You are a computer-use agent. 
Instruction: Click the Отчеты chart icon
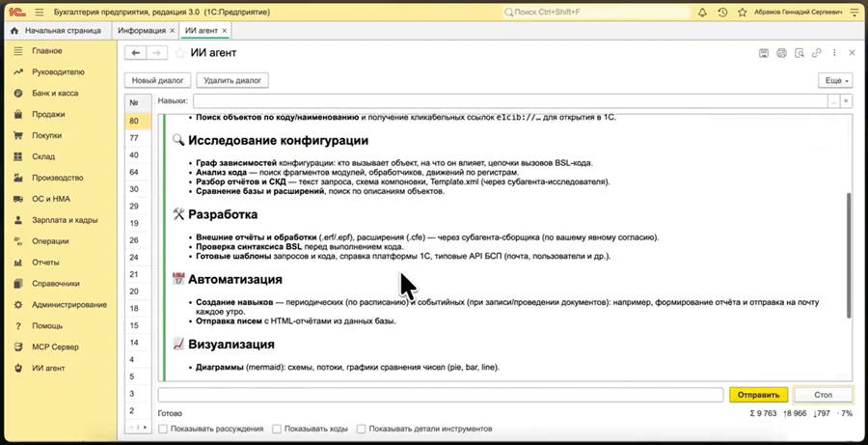(x=18, y=263)
